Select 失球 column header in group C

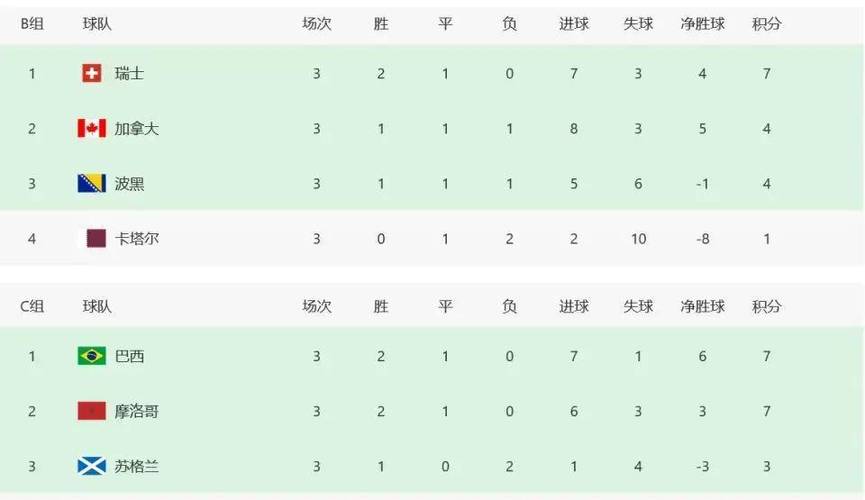638,306
